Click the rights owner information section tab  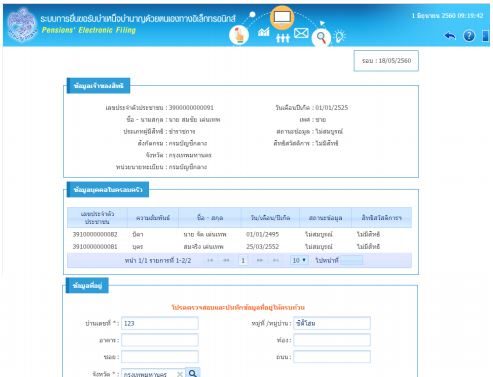coord(98,86)
